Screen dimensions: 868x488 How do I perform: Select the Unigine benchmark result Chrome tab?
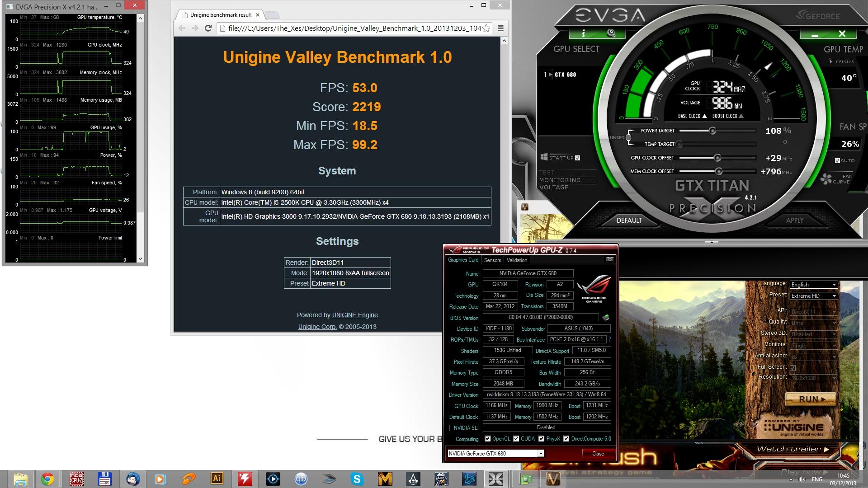pos(220,15)
